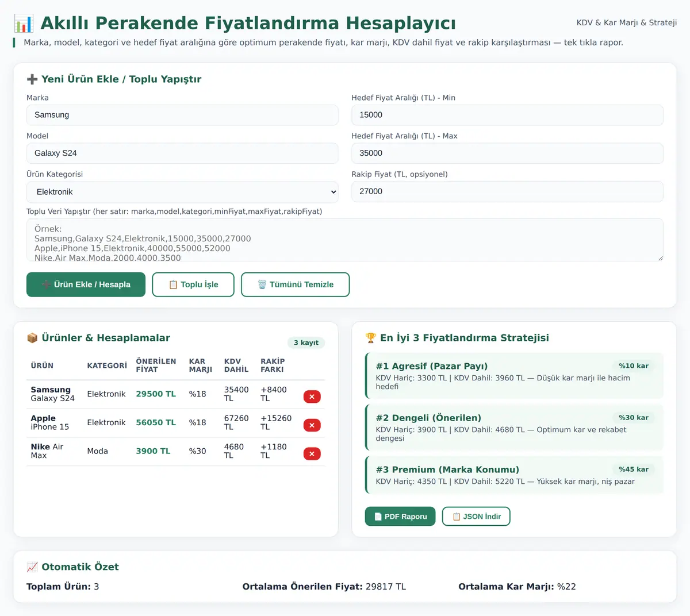Click the Toplam Ürün summary value
The image size is (690, 616).
click(97, 587)
